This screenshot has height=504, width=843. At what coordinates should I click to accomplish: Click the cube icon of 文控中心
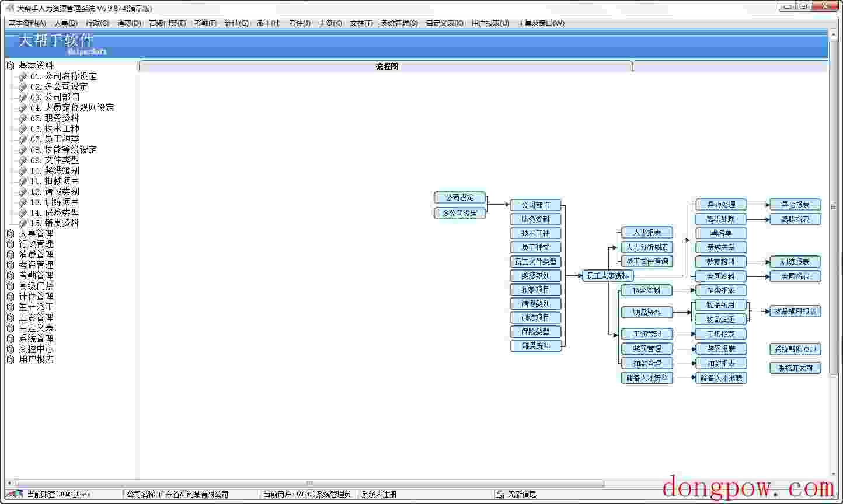click(x=11, y=349)
